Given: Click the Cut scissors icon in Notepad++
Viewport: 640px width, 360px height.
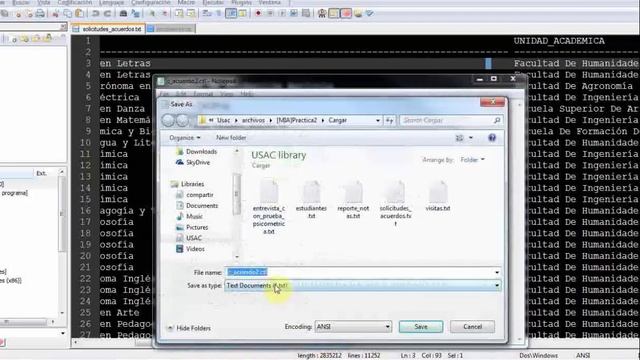Looking at the screenshot, I should tap(56, 13).
